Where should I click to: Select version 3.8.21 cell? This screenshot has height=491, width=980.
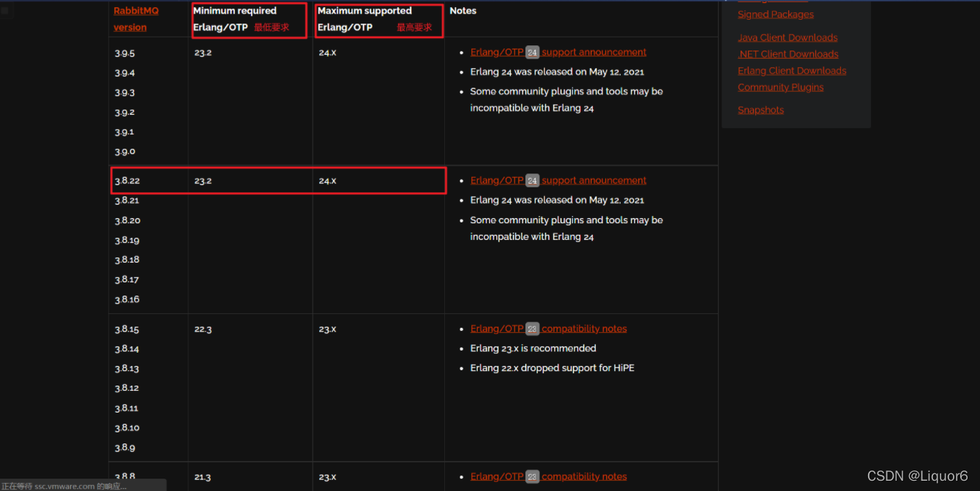[x=127, y=200]
